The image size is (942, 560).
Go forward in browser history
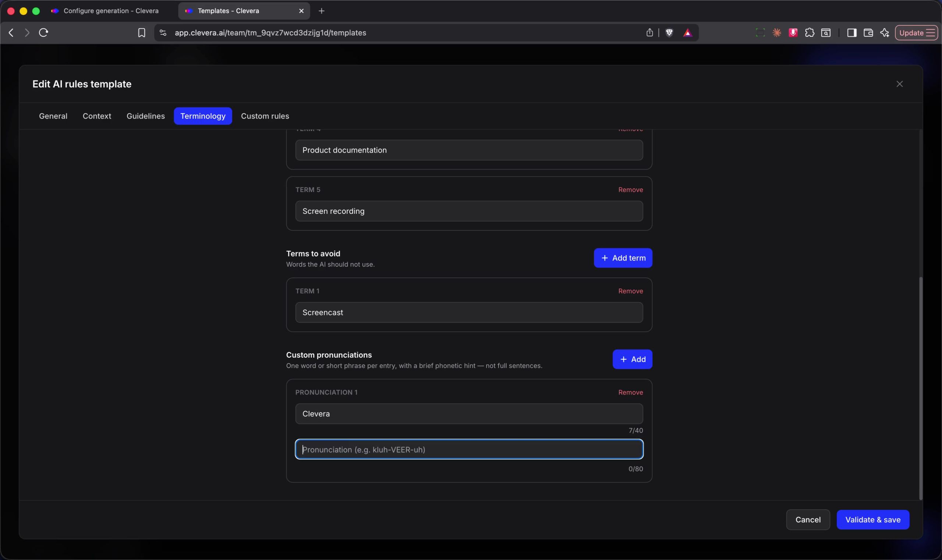(27, 33)
